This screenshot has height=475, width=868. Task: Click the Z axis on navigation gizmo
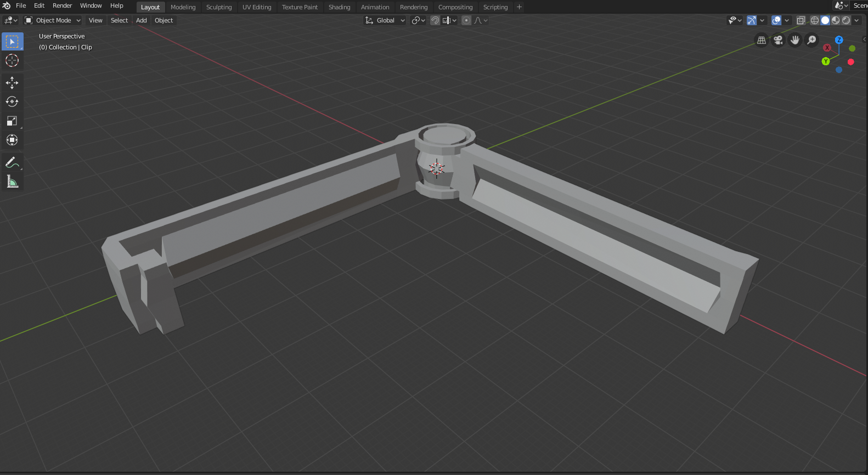point(838,40)
